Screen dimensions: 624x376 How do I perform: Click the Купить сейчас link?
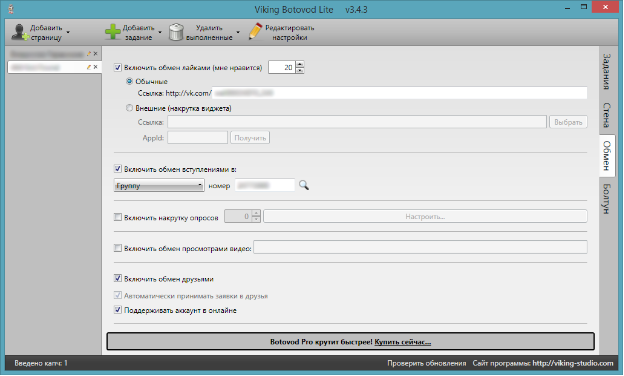pos(402,342)
